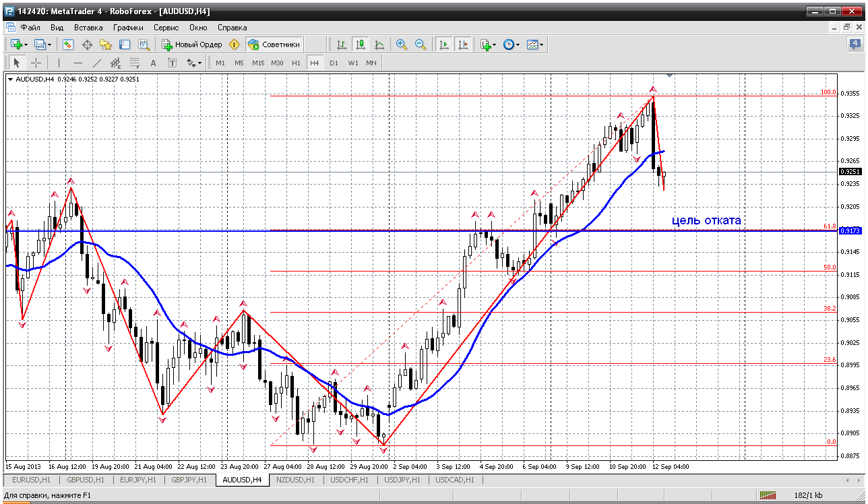Image resolution: width=868 pixels, height=504 pixels.
Task: Click the Zoom In magnifier icon
Action: [402, 44]
